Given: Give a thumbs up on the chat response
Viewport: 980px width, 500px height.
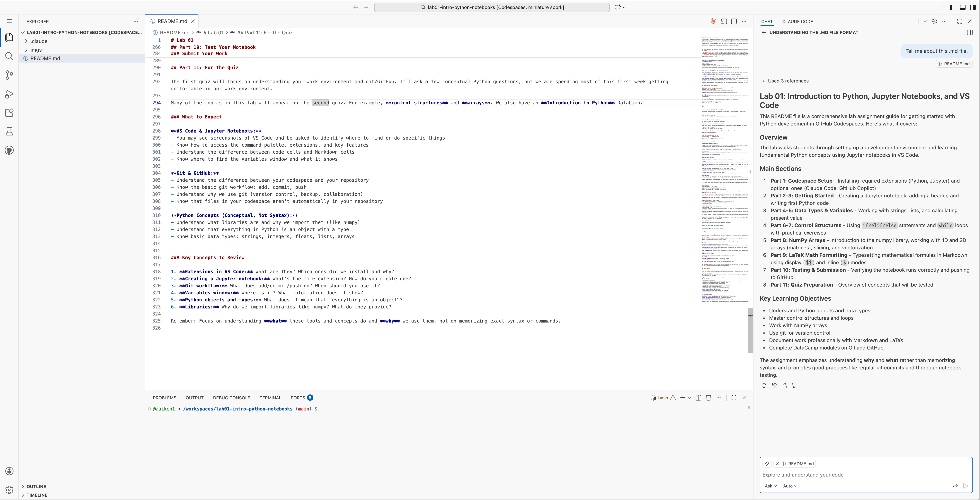Looking at the screenshot, I should tap(784, 385).
